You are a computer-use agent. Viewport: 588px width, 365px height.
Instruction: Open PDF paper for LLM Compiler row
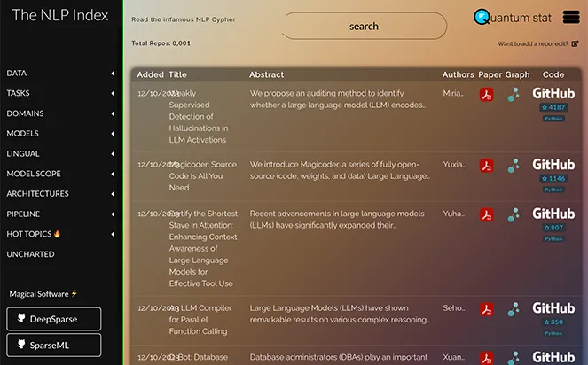[x=486, y=309]
